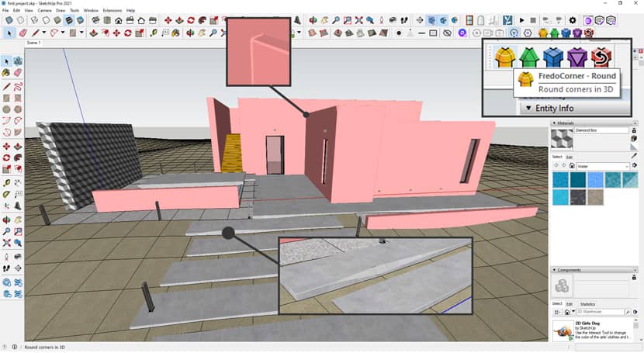Select the Orbit tool in left toolbar
The width and height of the screenshot is (644, 353).
click(x=6, y=220)
